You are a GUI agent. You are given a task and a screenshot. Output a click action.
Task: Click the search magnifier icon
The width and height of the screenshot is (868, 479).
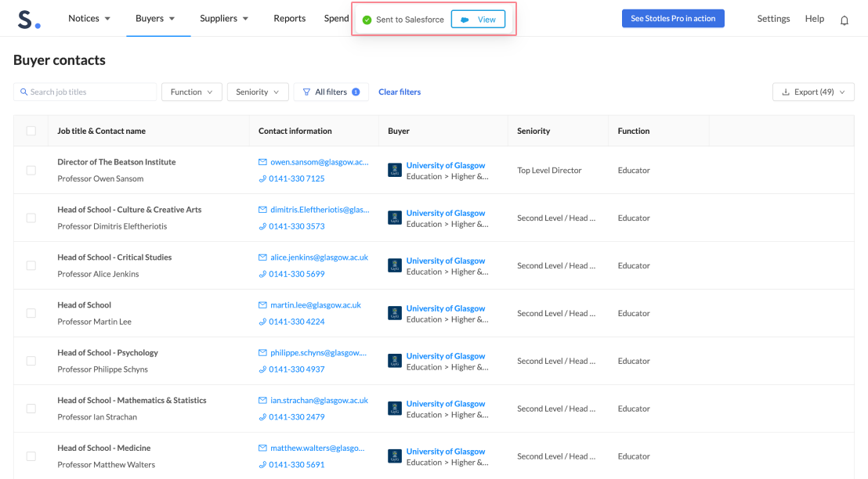pyautogui.click(x=24, y=92)
